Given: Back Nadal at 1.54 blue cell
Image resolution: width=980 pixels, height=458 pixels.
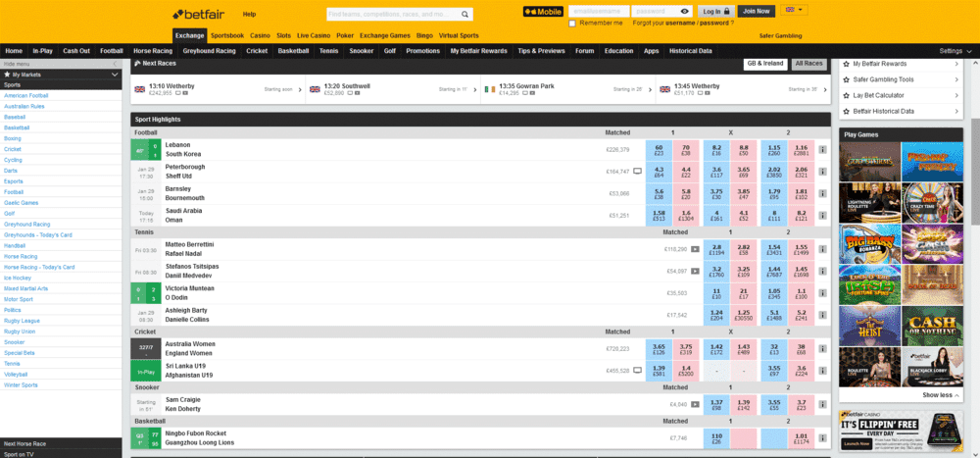Looking at the screenshot, I should tap(774, 249).
